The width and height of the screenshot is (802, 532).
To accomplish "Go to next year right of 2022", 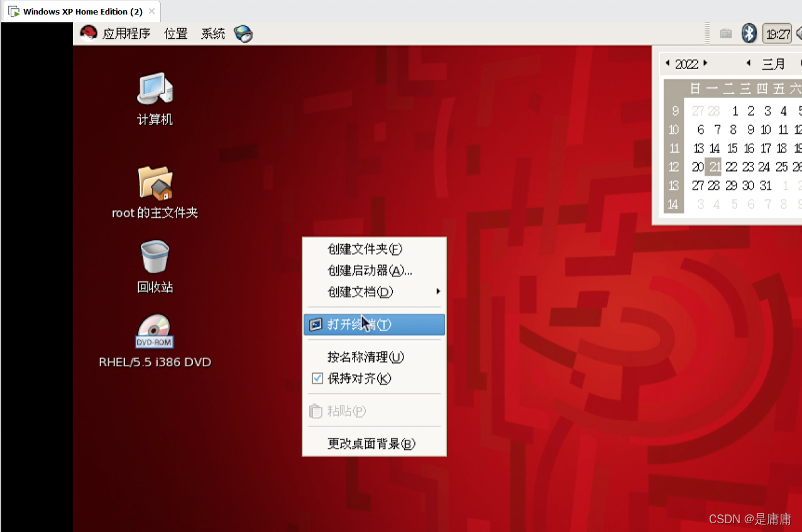I will pyautogui.click(x=705, y=63).
